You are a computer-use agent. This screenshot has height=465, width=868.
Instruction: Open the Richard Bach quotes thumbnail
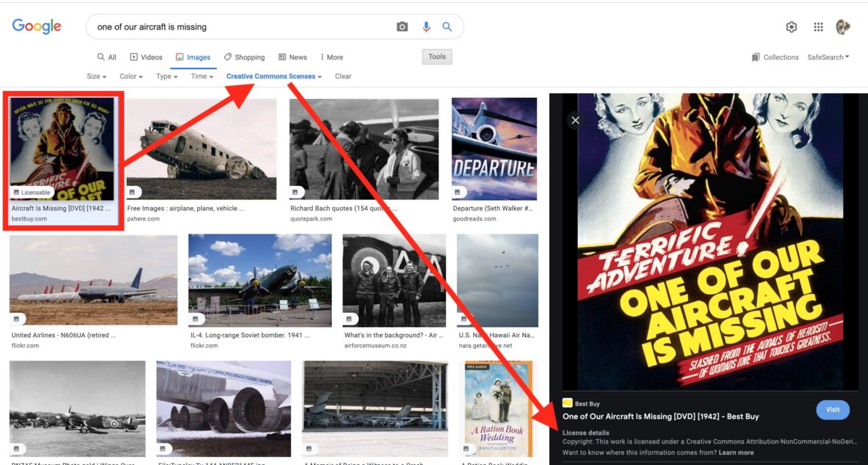tap(364, 149)
